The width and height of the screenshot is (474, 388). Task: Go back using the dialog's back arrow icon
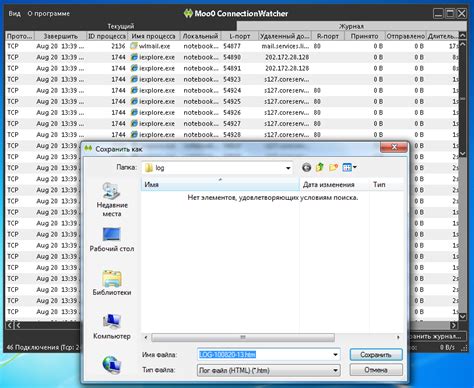coord(306,167)
